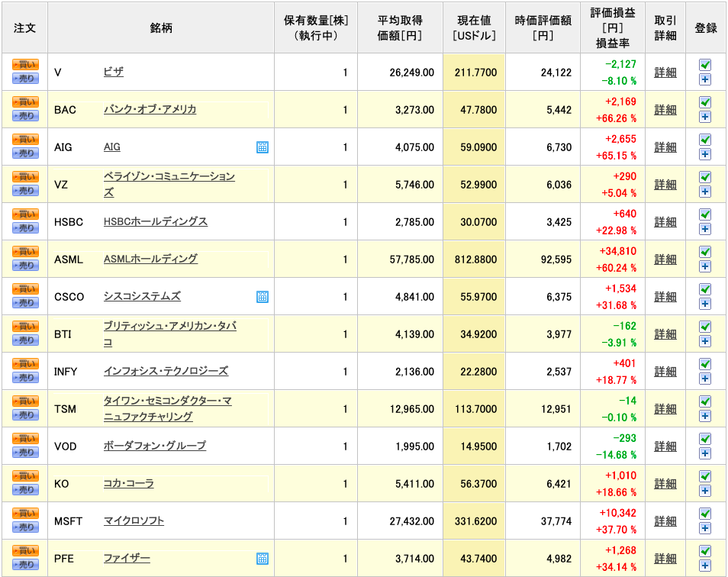Screen dimensions: 728x577
Task: Click the 812.8800 price cell
Action: tap(474, 259)
